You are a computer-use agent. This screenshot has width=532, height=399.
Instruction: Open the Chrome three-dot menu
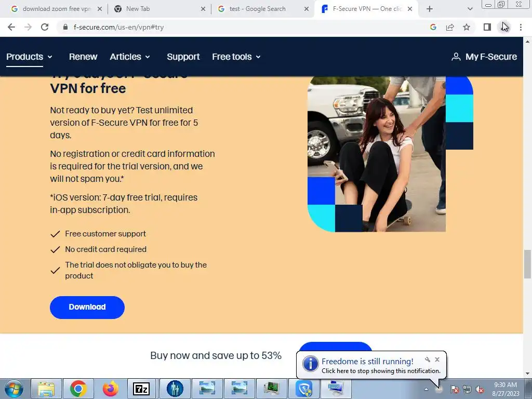pos(521,27)
